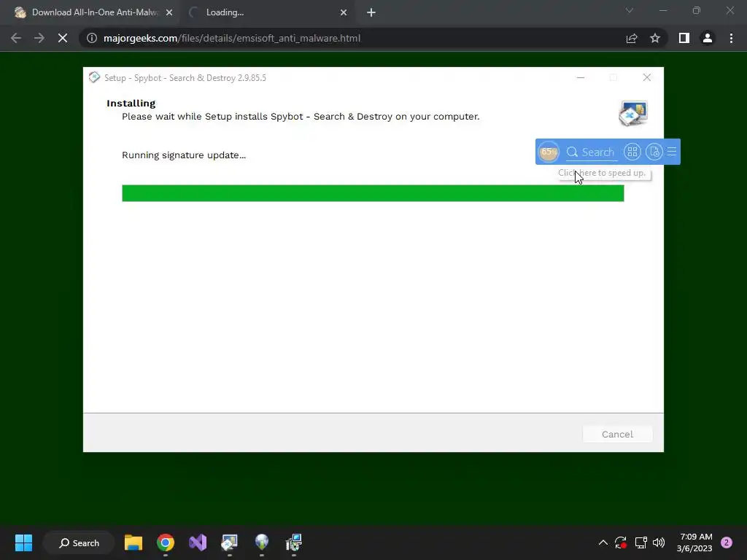Share this page icon in Chrome
The width and height of the screenshot is (747, 560).
tap(632, 38)
